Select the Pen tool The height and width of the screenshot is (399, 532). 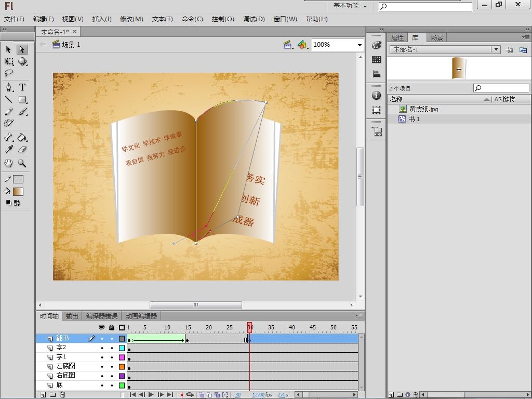click(9, 87)
